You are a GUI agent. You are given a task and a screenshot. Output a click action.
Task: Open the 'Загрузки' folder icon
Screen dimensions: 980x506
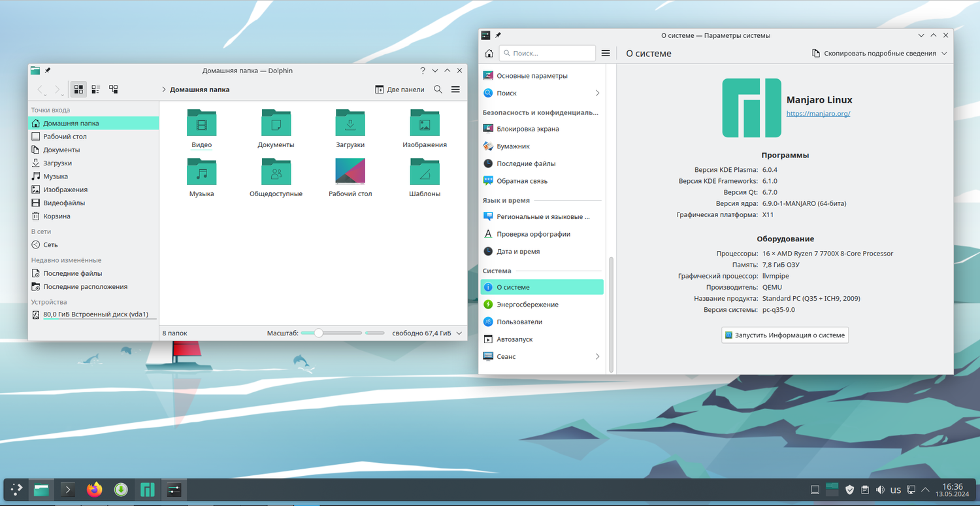(x=350, y=123)
